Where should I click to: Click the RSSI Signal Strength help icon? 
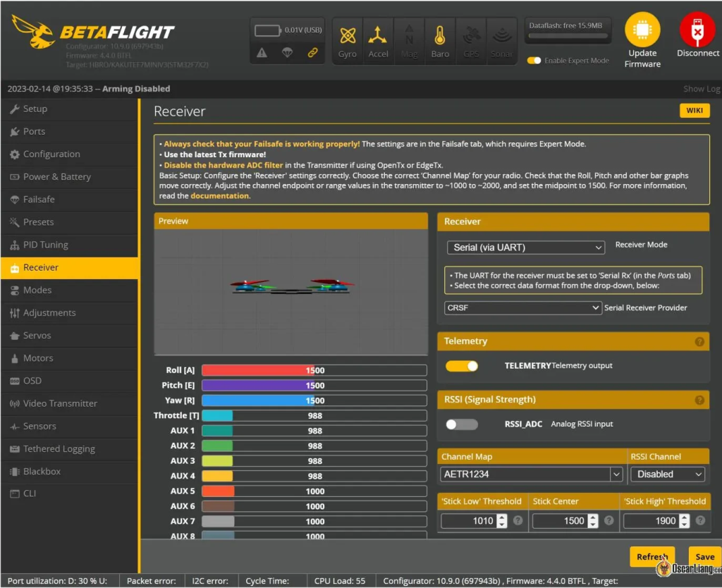point(699,400)
